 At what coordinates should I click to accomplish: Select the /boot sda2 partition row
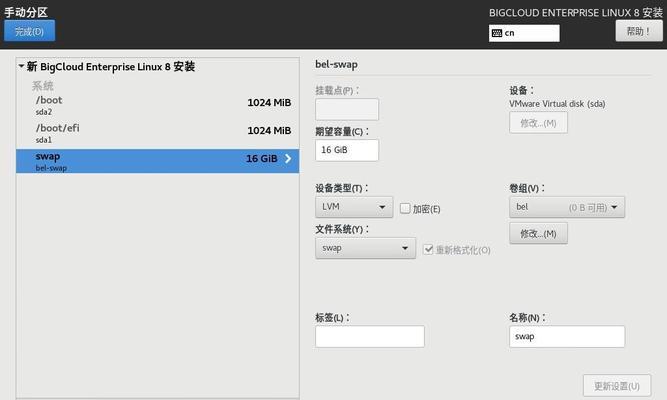click(157, 106)
